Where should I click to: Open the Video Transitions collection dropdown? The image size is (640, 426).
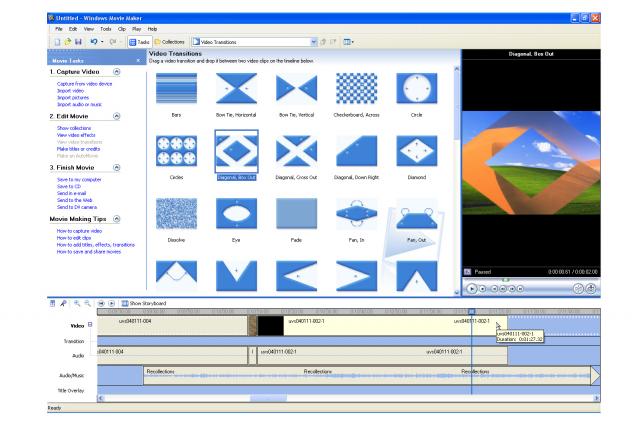[x=313, y=42]
